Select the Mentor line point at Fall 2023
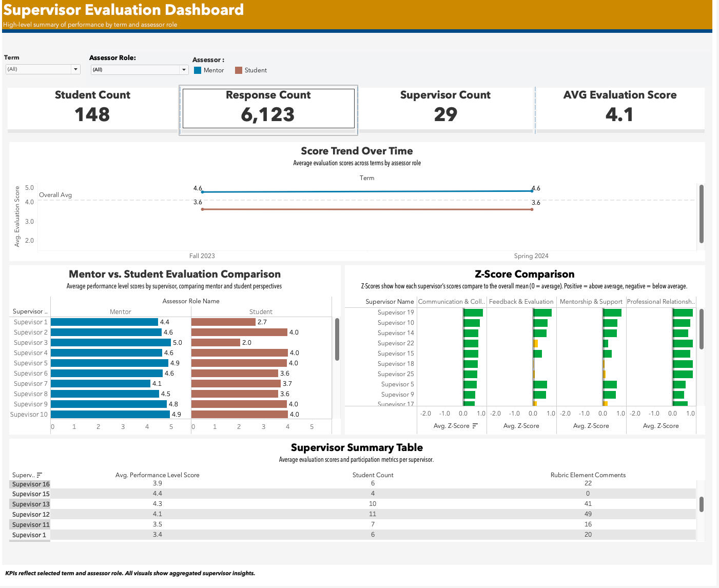Viewport: 719px width, 588px height. (x=203, y=192)
